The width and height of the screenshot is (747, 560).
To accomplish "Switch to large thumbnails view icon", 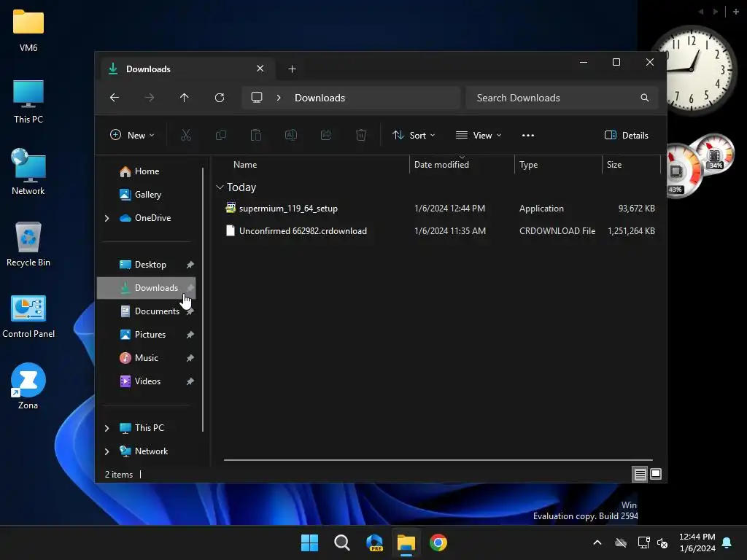I will (x=656, y=474).
